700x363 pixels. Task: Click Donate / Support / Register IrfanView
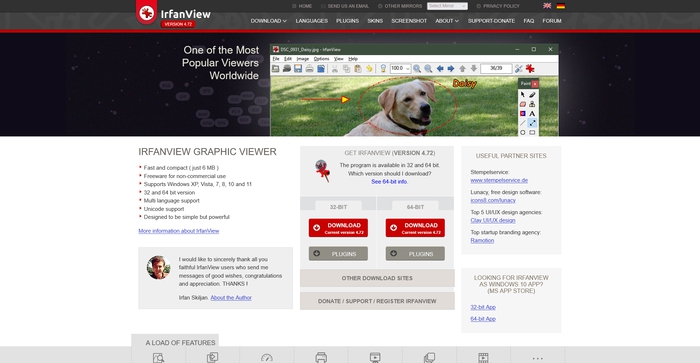377,301
